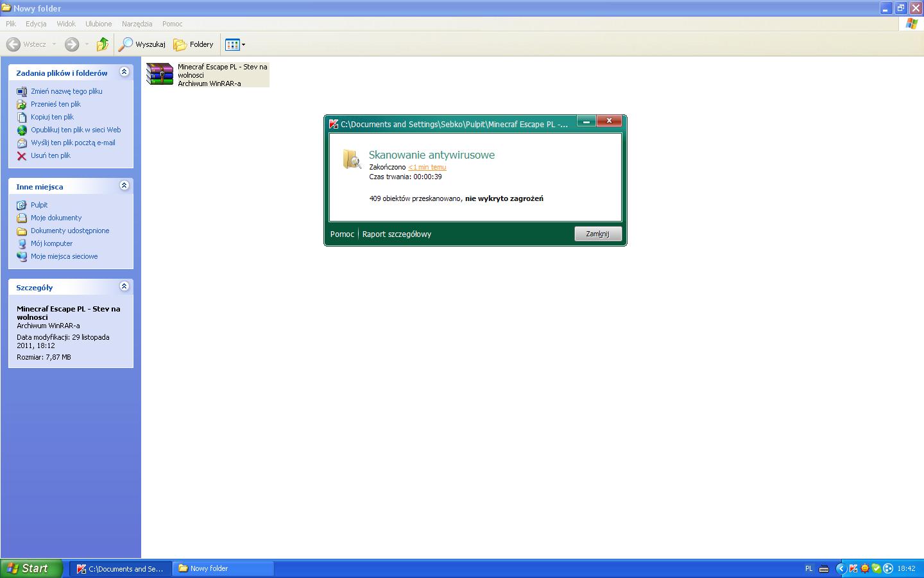Open Moje dokumenty link
Viewport: 924px width, 578px height.
[x=56, y=218]
